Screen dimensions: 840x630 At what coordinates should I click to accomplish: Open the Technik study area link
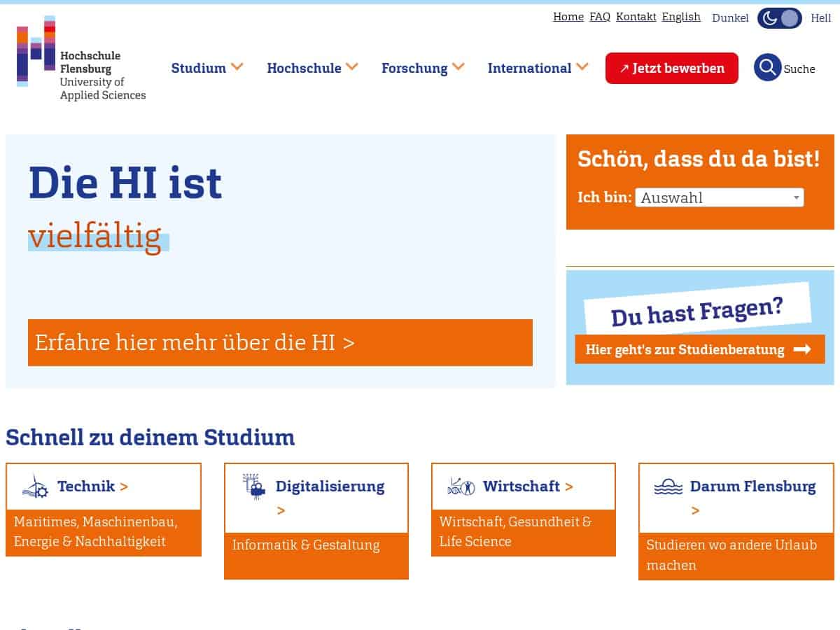pyautogui.click(x=92, y=486)
